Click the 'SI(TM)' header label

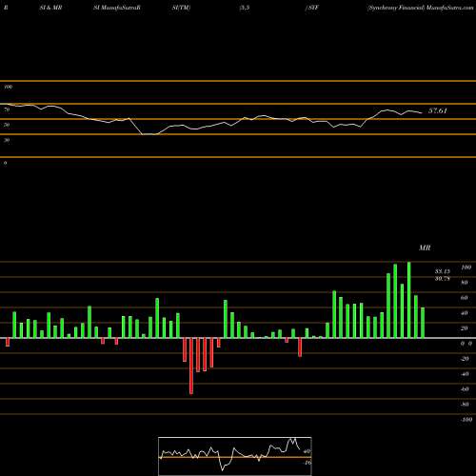coord(181,8)
